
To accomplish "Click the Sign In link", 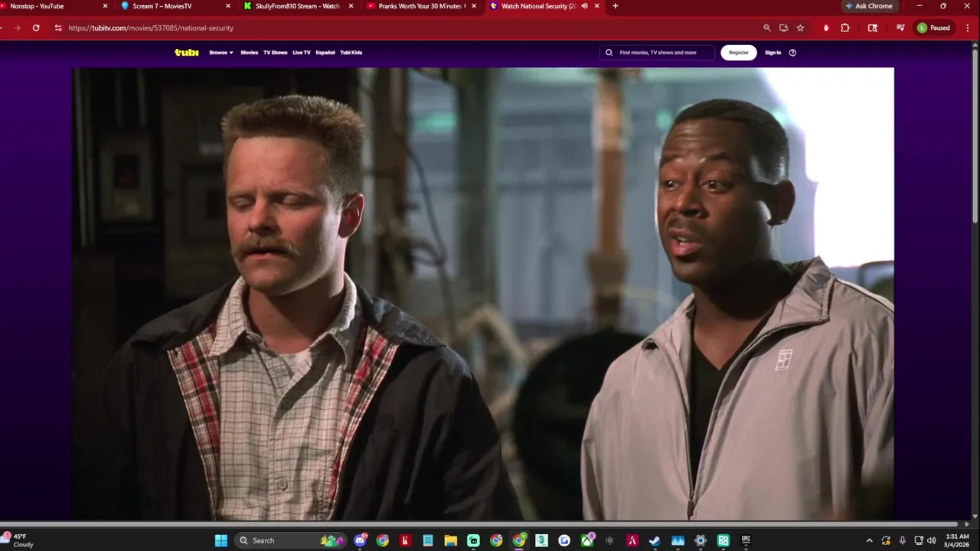I will [x=773, y=53].
